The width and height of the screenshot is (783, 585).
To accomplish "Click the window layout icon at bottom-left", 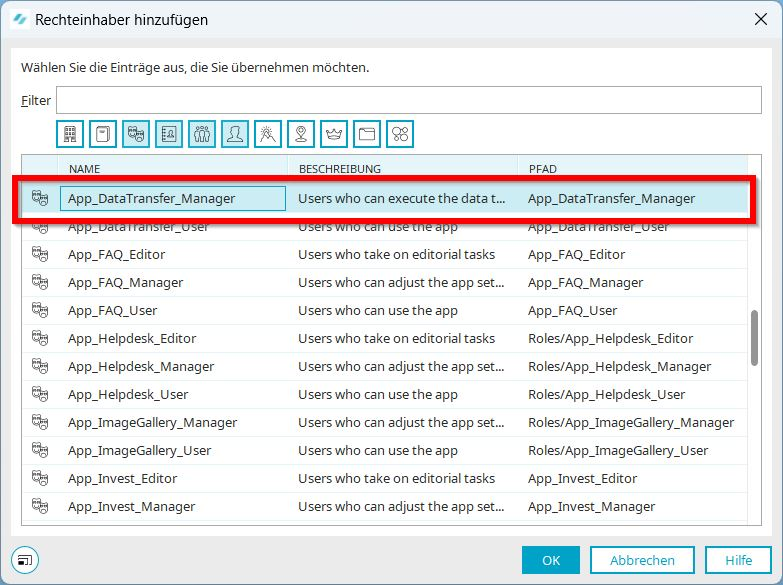I will click(25, 560).
